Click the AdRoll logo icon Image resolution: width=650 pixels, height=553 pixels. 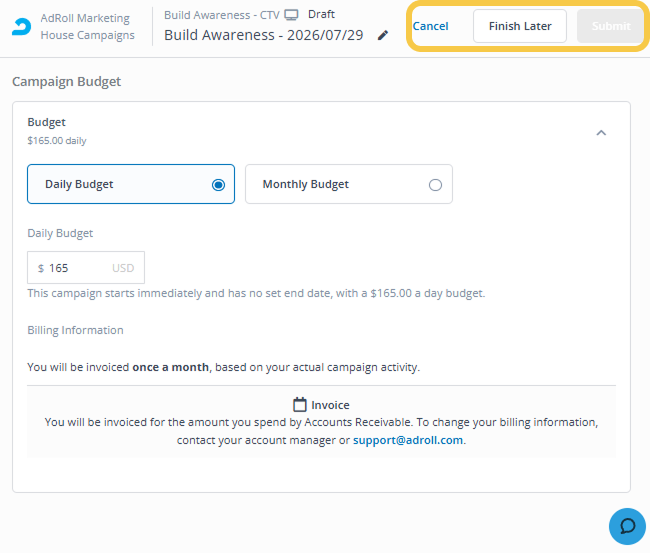pos(21,27)
